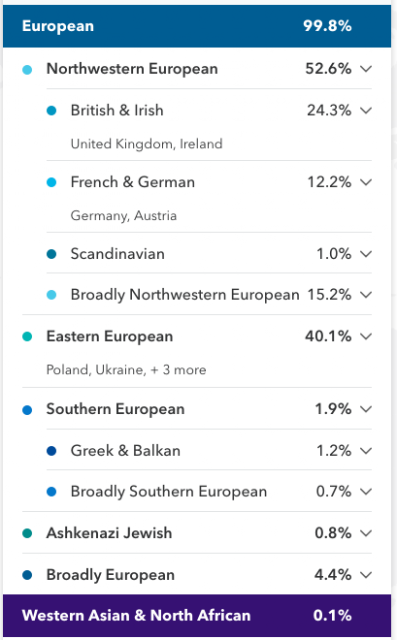Click the Eastern European teal dot

(x=27, y=337)
